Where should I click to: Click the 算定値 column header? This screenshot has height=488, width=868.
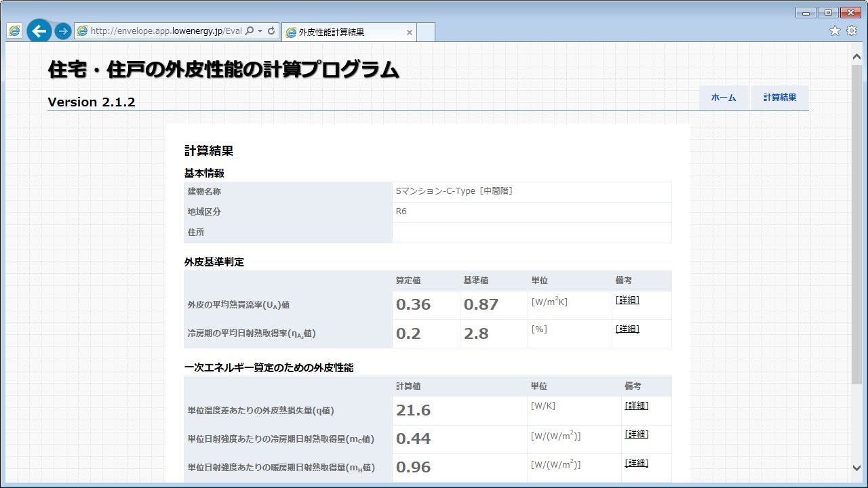408,281
